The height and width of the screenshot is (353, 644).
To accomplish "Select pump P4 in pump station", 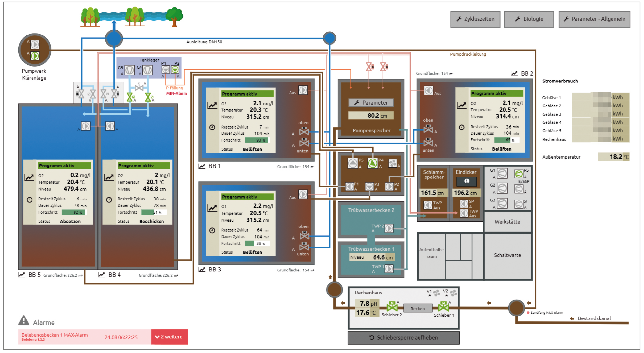I will pos(373,163).
